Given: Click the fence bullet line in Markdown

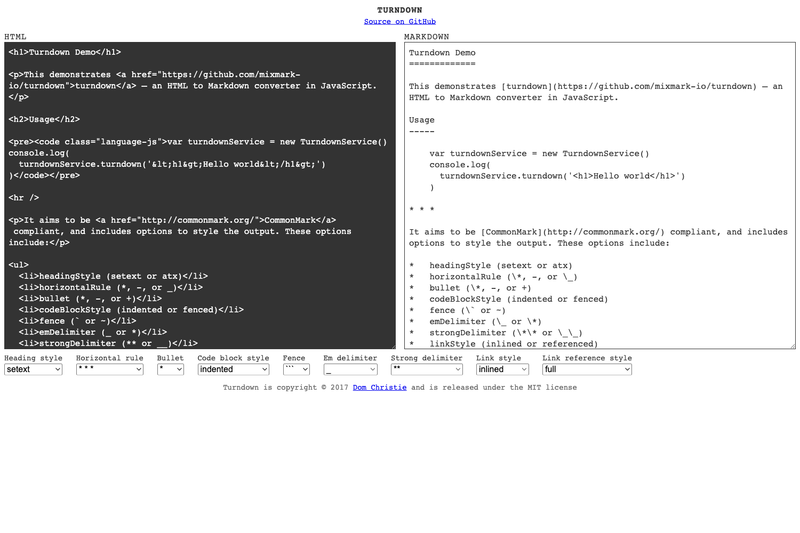Looking at the screenshot, I should (457, 311).
